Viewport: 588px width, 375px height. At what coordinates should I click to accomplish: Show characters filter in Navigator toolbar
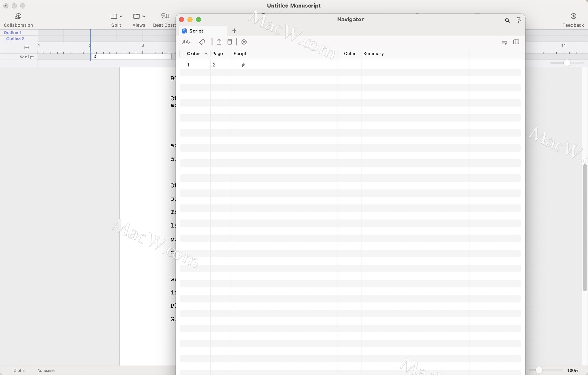(187, 42)
